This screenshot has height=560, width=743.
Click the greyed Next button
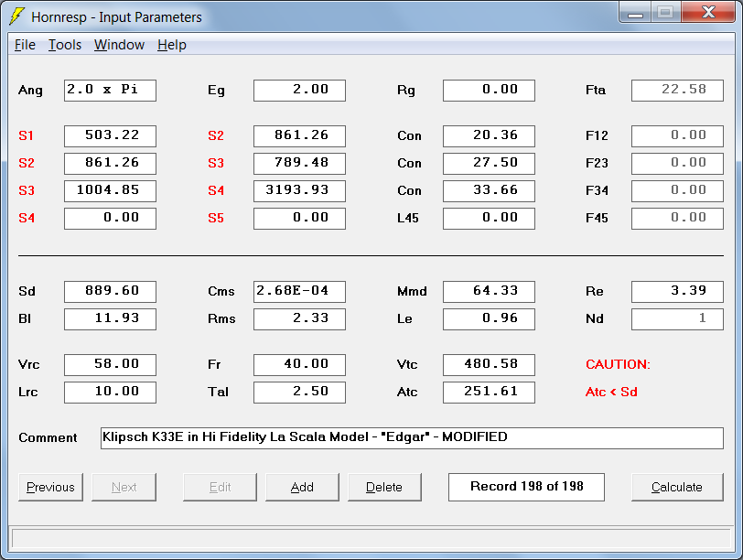tap(124, 487)
